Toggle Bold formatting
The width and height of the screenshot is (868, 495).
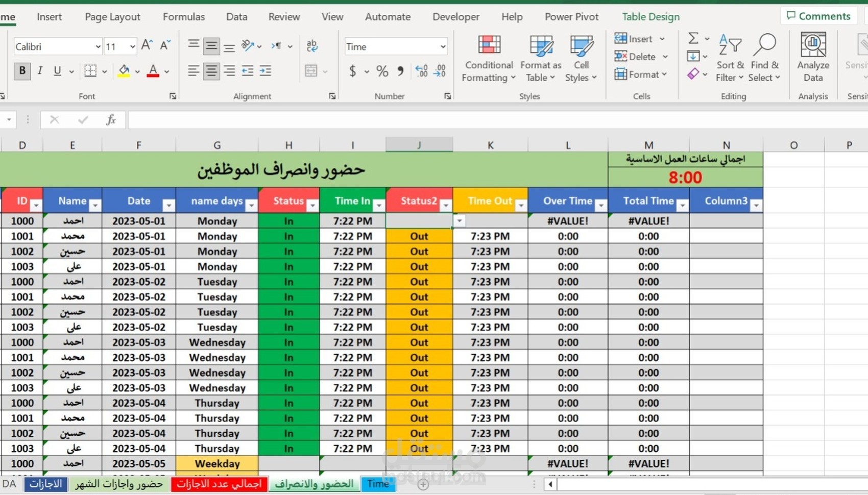(22, 71)
